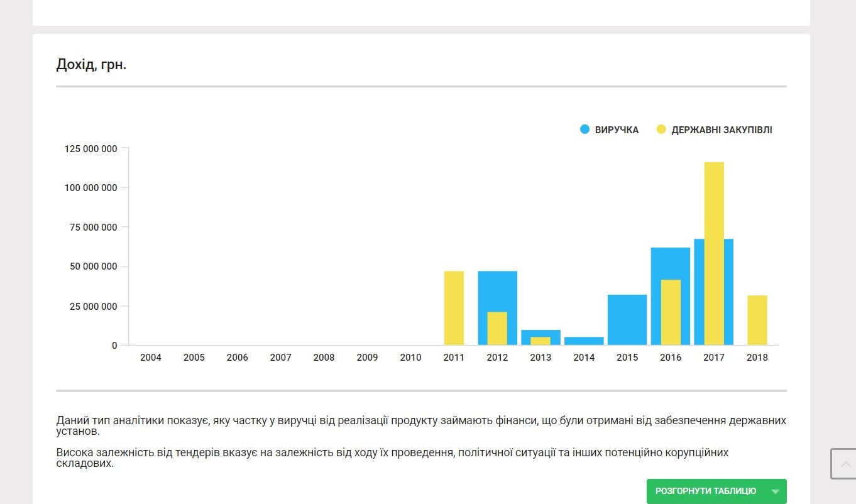
Task: Select the blue 2014 revenue bar
Action: (x=584, y=341)
